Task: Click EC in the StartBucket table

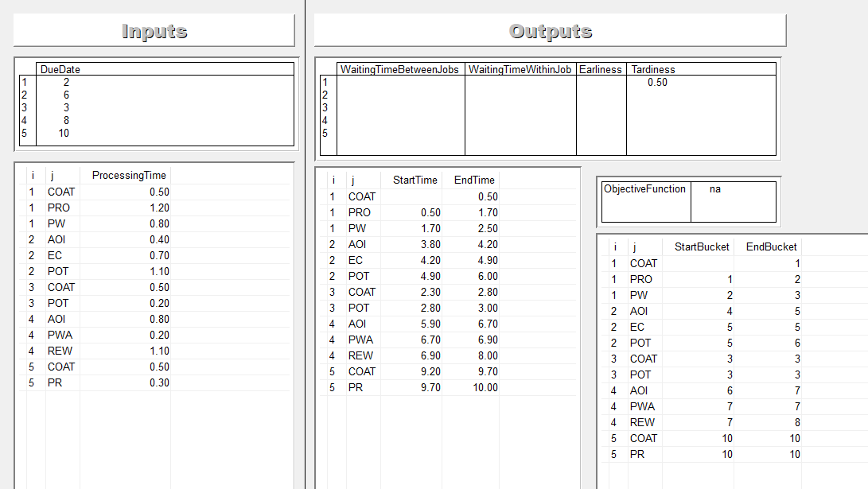Action: click(x=636, y=327)
